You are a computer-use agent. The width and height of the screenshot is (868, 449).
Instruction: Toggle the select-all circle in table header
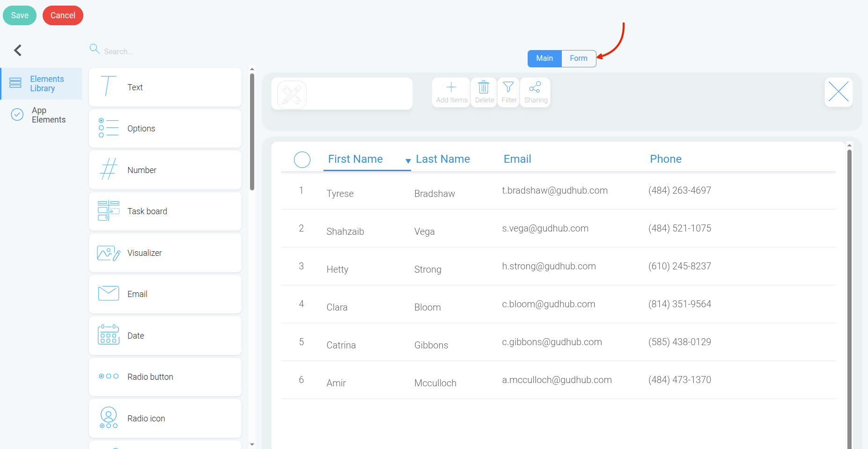click(302, 159)
